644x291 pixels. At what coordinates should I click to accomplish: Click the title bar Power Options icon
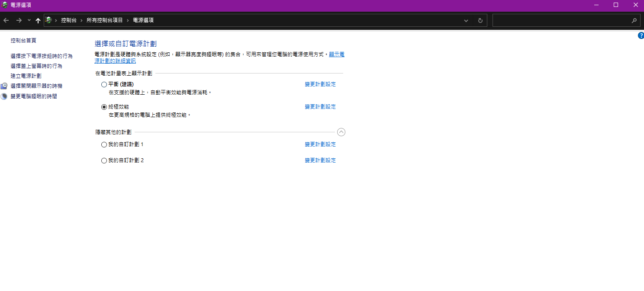click(4, 5)
